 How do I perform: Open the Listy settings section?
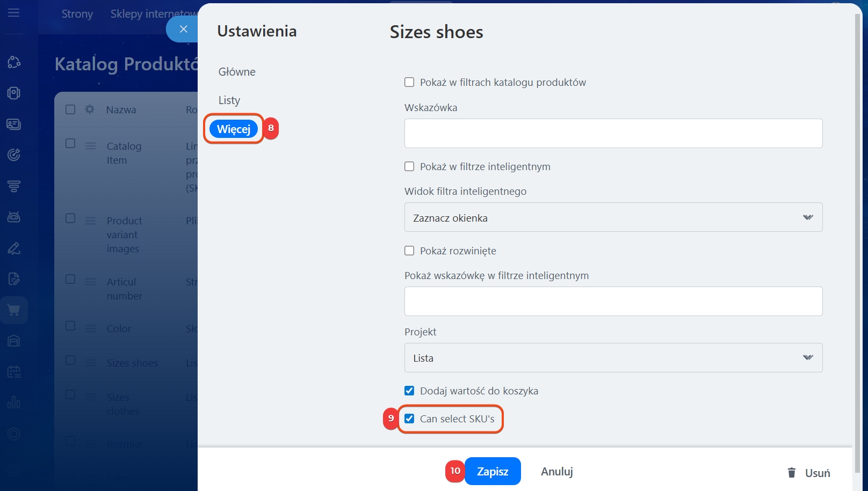[x=229, y=100]
